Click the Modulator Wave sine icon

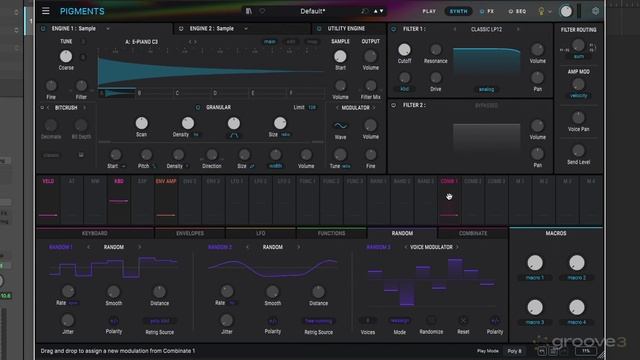click(x=340, y=126)
